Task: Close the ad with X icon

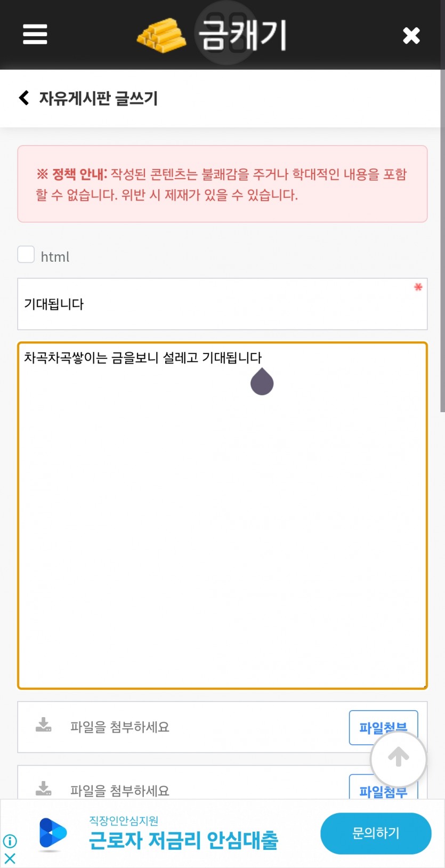Action: pyautogui.click(x=10, y=858)
